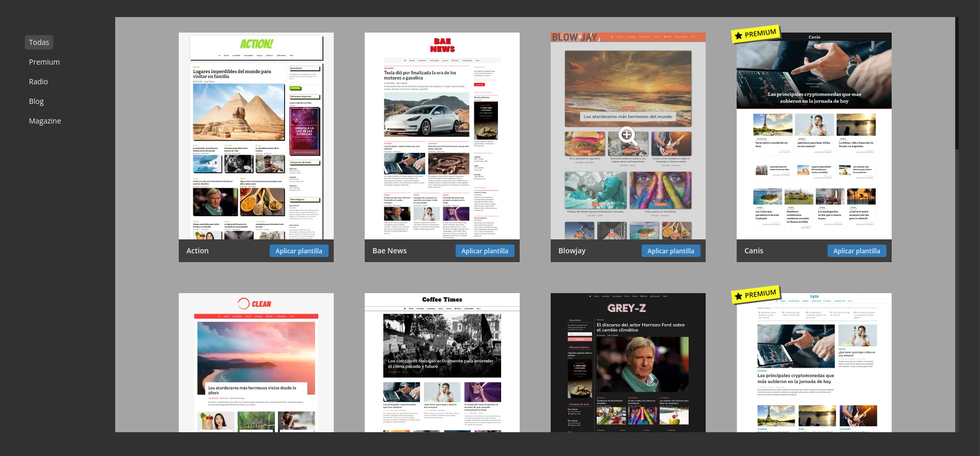The width and height of the screenshot is (980, 456).
Task: Click the 'Canis' template name label
Action: 754,251
